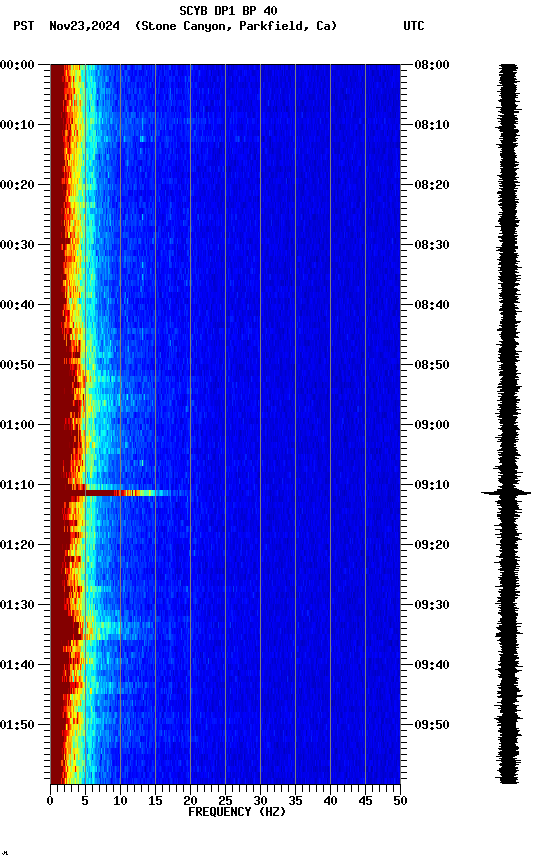Click the UTC time label 08:30

[432, 245]
